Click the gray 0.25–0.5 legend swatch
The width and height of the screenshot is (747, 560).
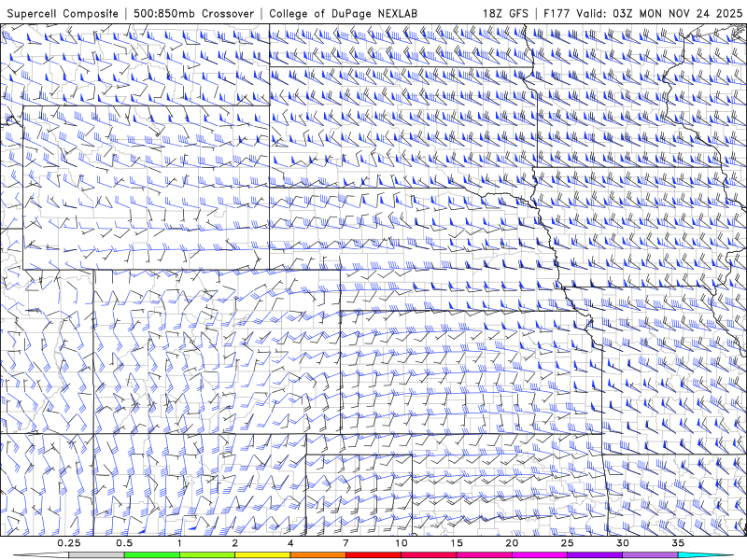[x=96, y=555]
